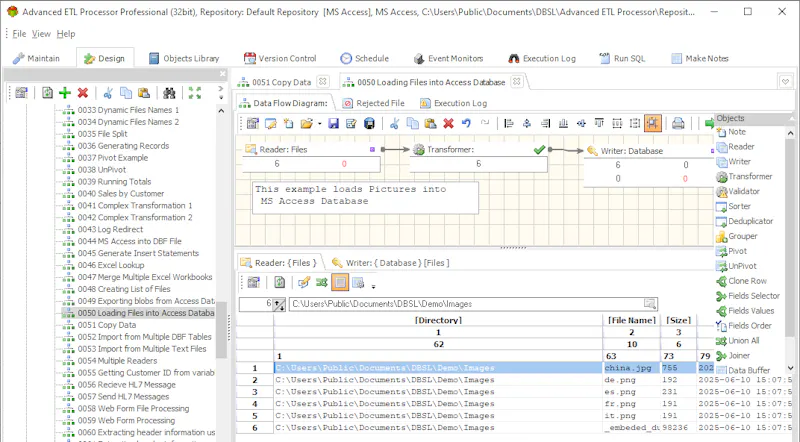Close the 0050 Loading Files into Access Database tab
The width and height of the screenshot is (800, 442).
pyautogui.click(x=517, y=82)
